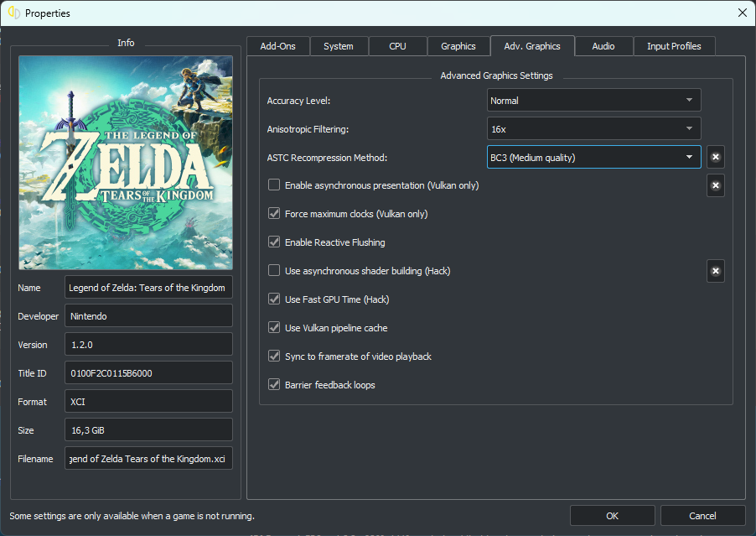Image resolution: width=756 pixels, height=536 pixels.
Task: Reset asynchronous presentation setting with X icon
Action: coord(715,185)
